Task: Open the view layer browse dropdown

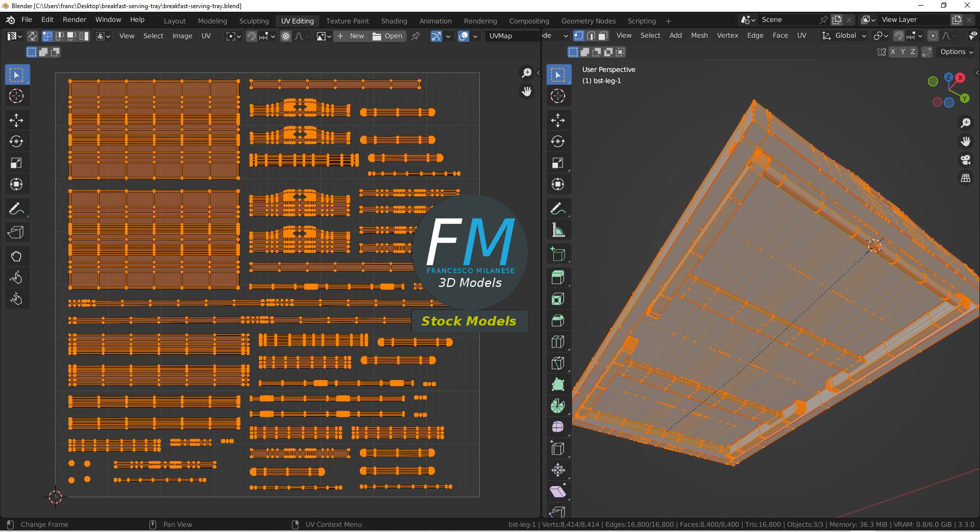Action: pyautogui.click(x=868, y=20)
